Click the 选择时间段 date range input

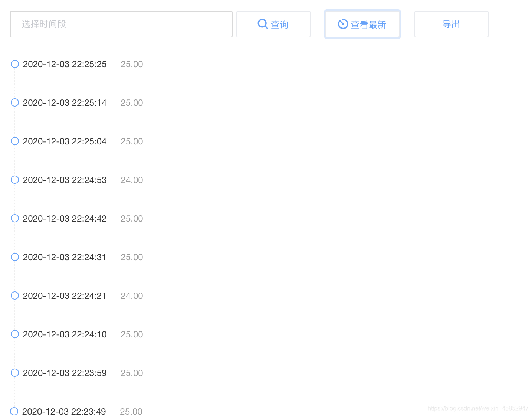pos(121,24)
